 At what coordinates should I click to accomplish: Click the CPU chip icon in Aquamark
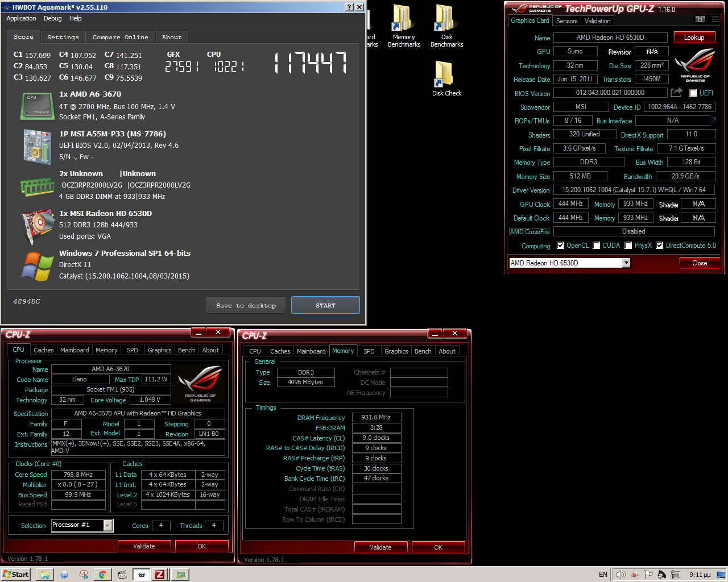point(37,106)
